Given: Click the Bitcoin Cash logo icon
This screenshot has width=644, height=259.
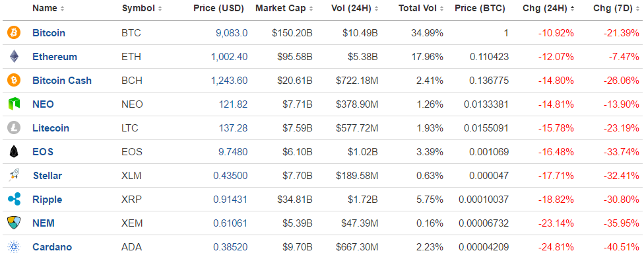Looking at the screenshot, I should (x=14, y=80).
